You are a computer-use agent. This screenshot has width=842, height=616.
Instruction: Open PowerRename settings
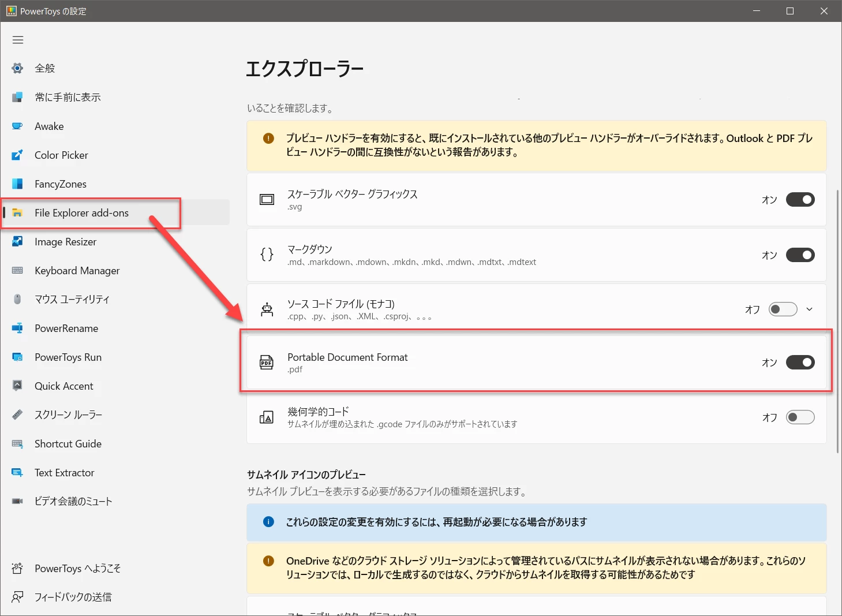[115, 328]
